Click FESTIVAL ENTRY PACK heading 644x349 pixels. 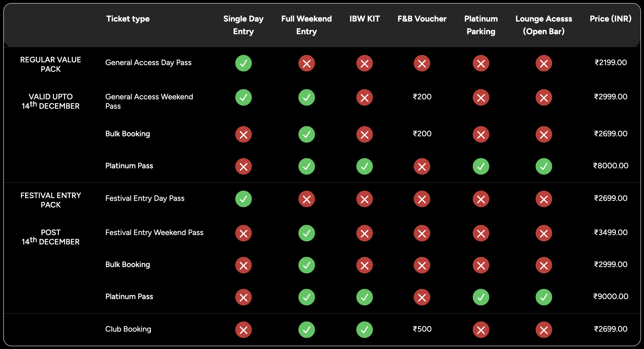coord(51,200)
